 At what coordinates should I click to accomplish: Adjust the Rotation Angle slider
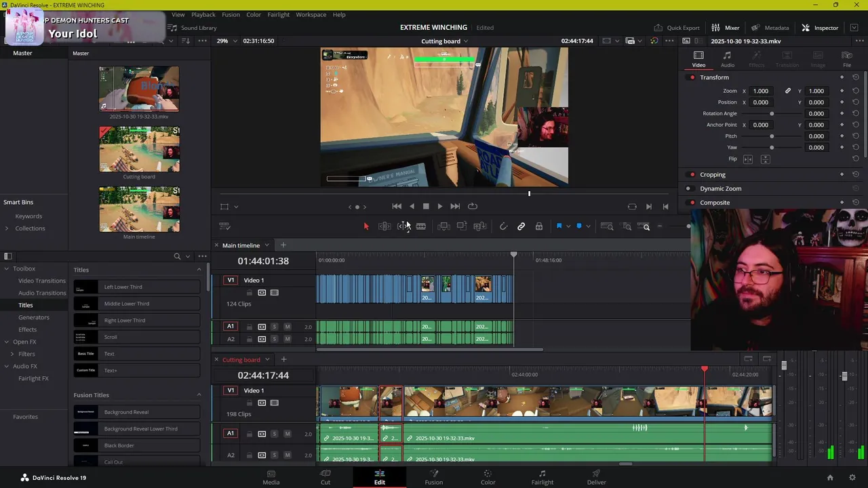[772, 113]
